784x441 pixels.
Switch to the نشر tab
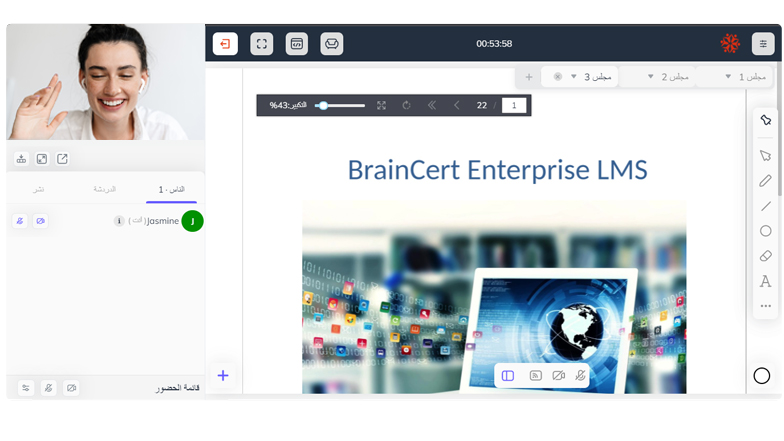[38, 189]
